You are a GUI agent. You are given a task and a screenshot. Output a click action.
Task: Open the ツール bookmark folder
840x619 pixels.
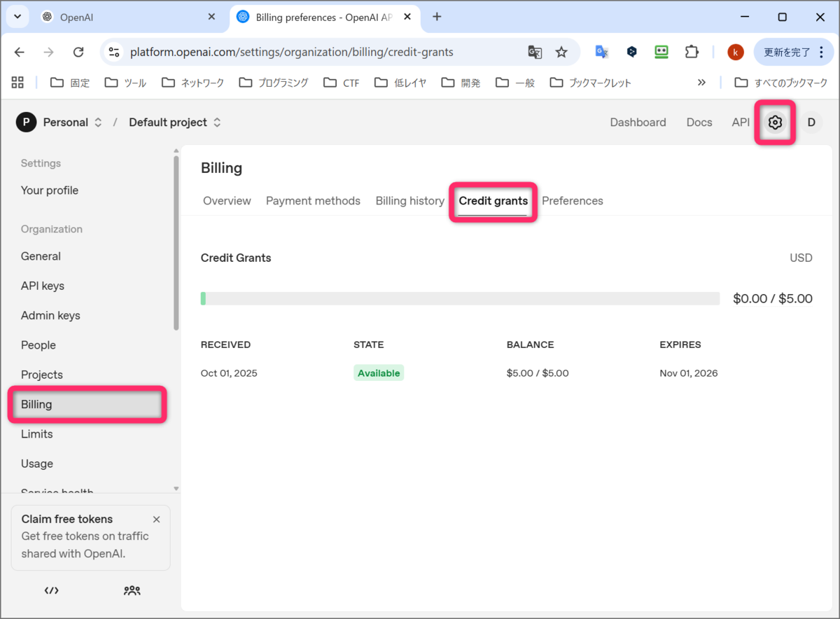125,83
